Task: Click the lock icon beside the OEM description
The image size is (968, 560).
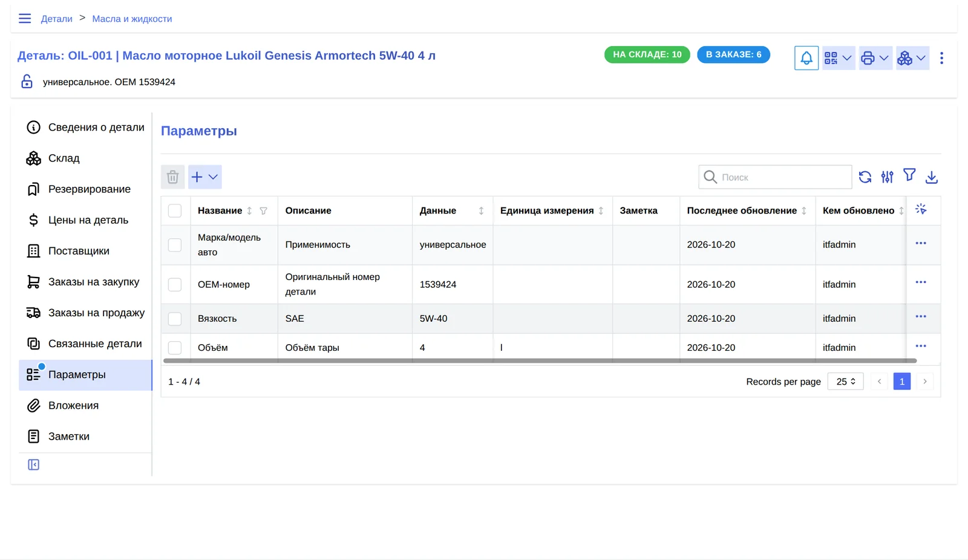Action: pyautogui.click(x=27, y=82)
